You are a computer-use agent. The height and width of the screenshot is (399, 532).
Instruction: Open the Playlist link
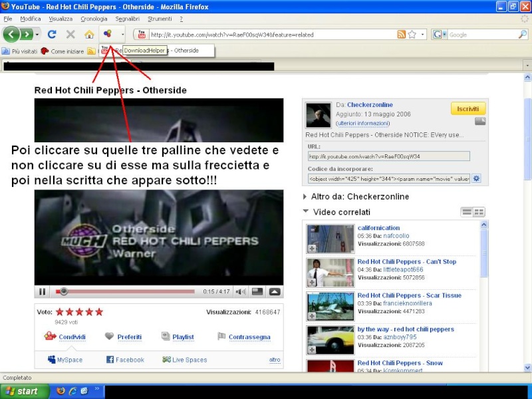click(183, 337)
